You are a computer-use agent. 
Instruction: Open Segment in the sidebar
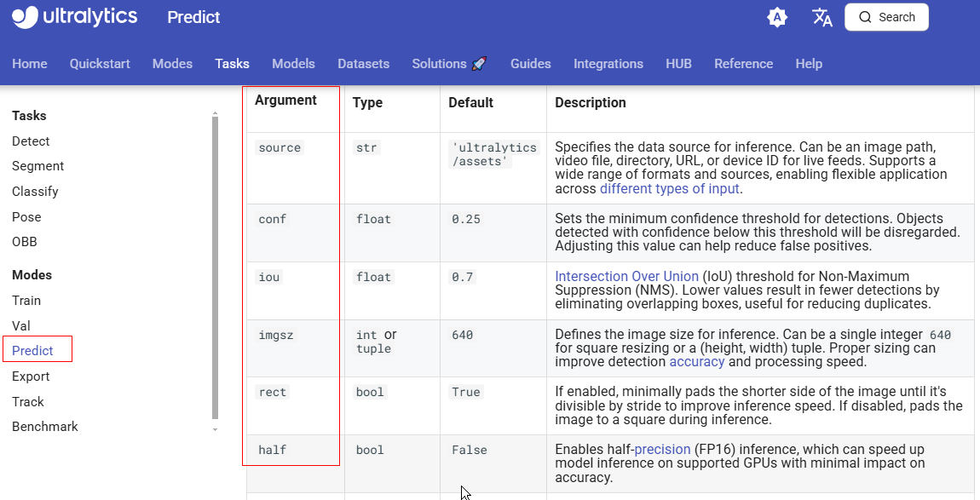[x=38, y=166]
